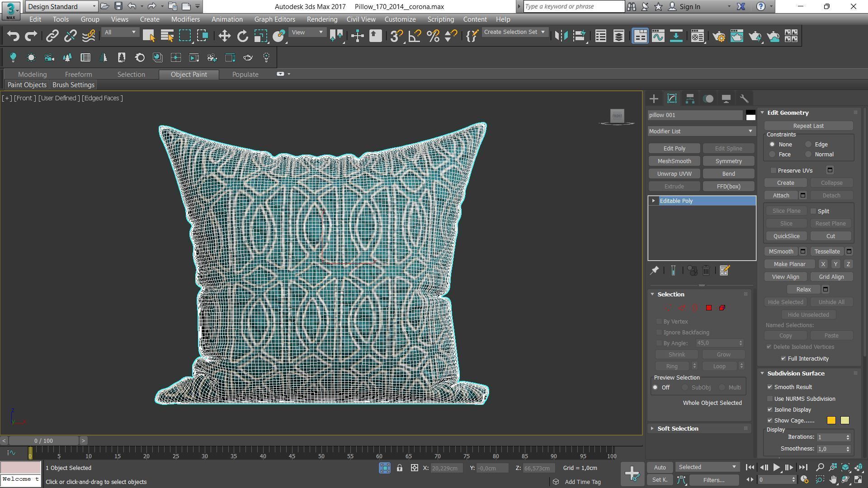Click the Unwrap UVW button

pos(674,174)
